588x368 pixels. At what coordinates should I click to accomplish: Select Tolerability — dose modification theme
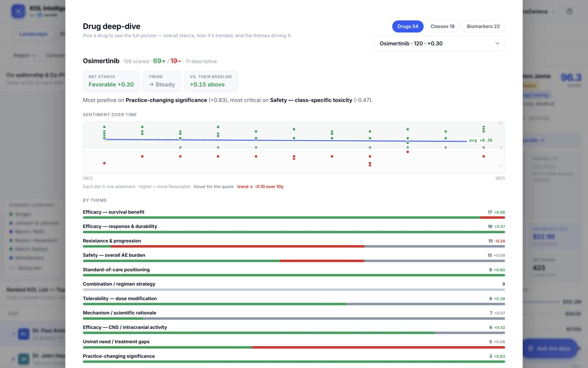click(294, 301)
